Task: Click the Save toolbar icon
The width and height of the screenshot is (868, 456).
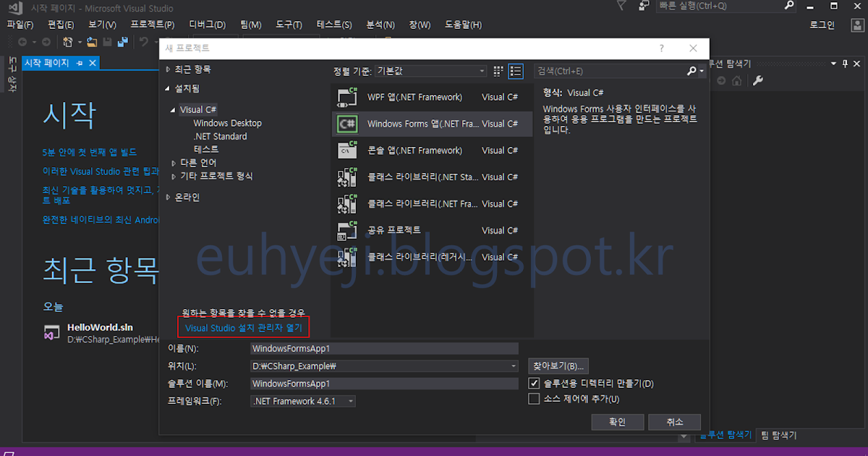Action: (x=107, y=42)
